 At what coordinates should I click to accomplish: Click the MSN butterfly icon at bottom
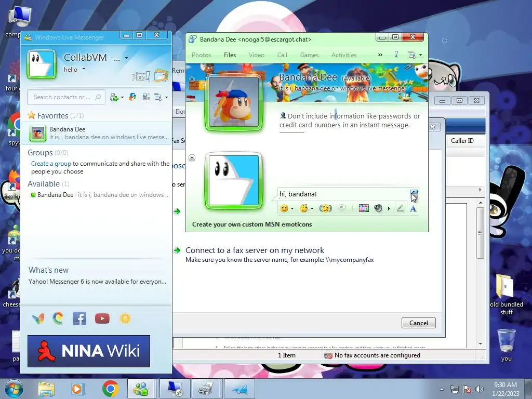click(x=38, y=318)
